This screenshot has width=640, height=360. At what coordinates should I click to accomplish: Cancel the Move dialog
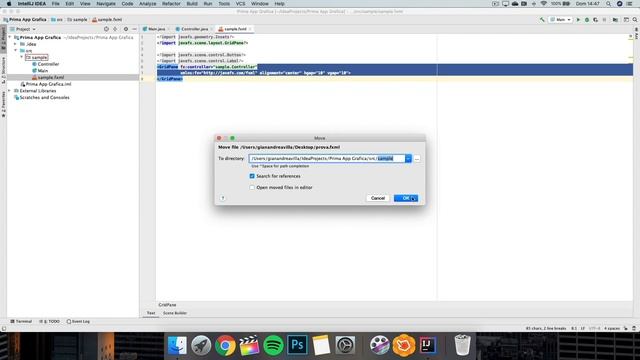point(378,198)
